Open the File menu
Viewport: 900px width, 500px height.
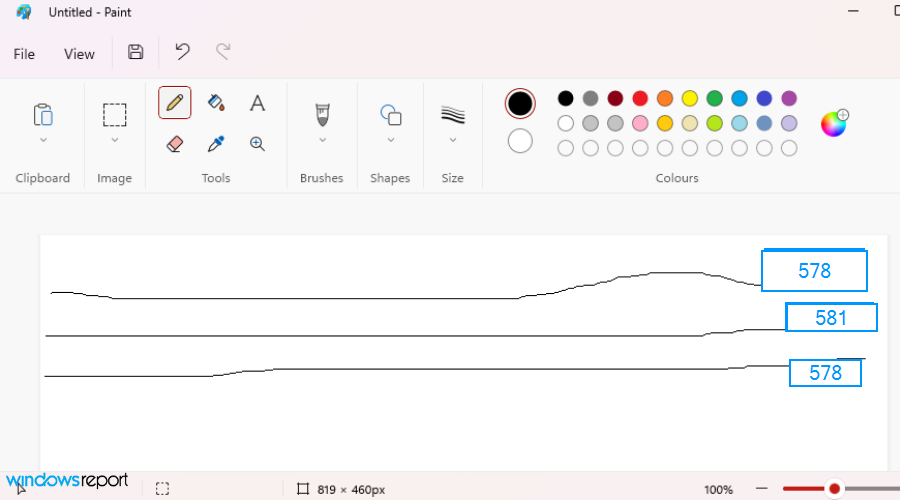tap(24, 54)
